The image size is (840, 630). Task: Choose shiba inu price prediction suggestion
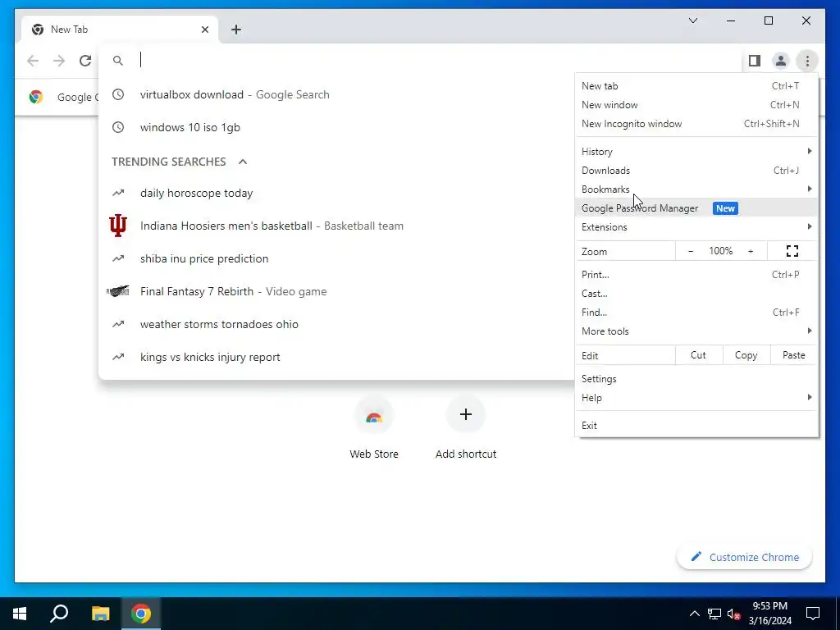(336, 258)
